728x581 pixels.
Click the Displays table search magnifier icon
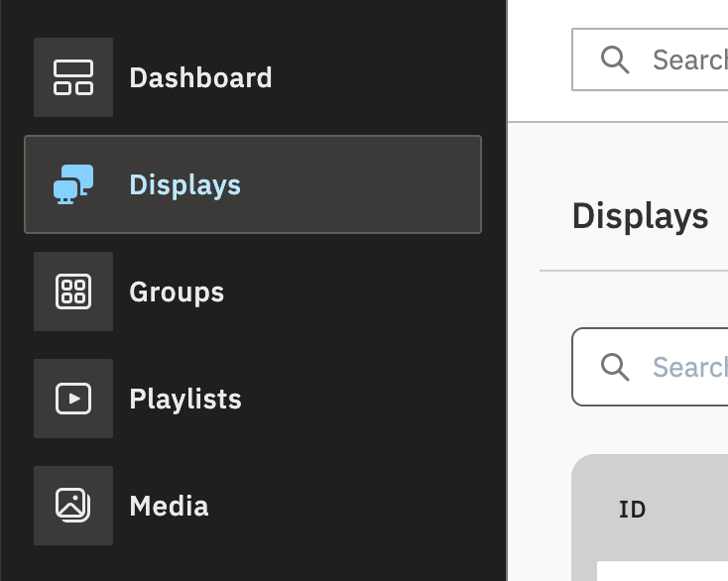pyautogui.click(x=615, y=367)
